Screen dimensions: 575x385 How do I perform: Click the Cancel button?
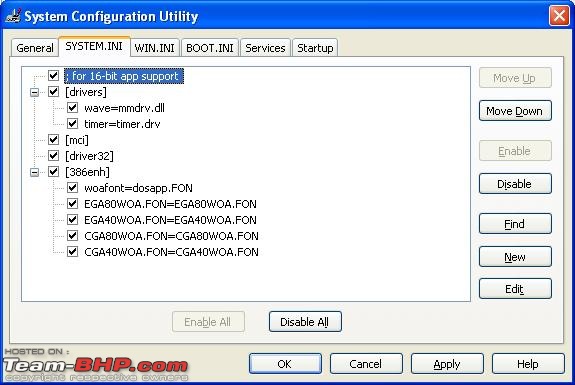[x=366, y=364]
